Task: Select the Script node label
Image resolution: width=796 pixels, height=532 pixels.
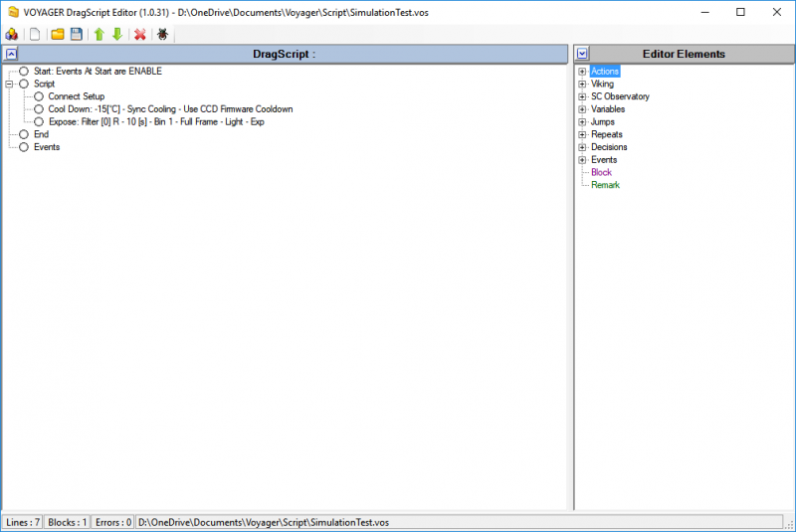Action: [x=44, y=85]
